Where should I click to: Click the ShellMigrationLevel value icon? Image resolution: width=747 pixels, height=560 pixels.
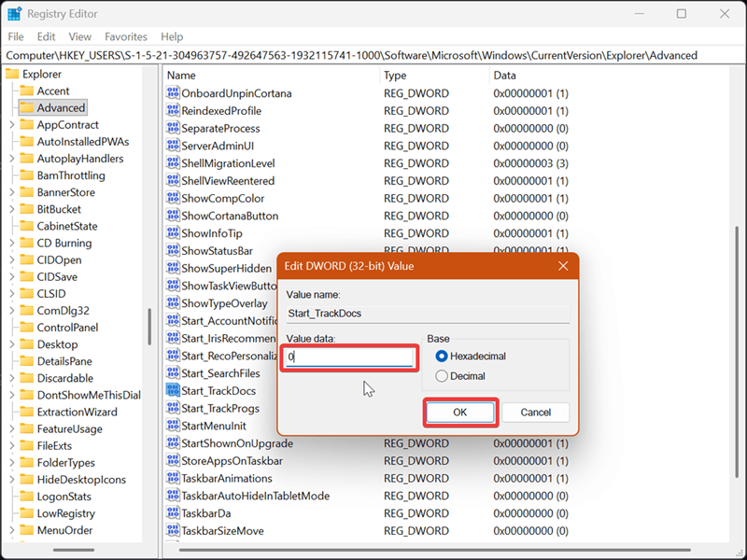coord(173,162)
